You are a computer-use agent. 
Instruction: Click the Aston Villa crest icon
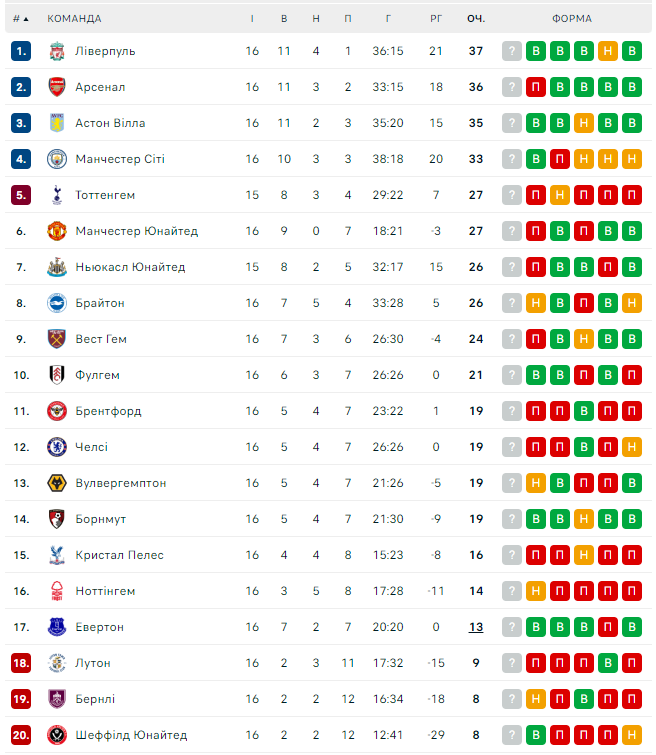coord(56,123)
